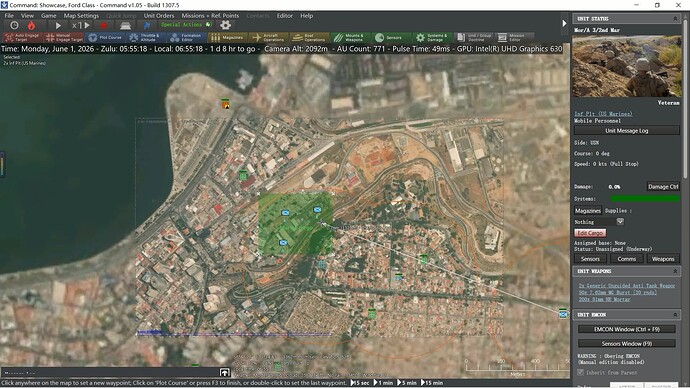Open Missions + Ref. Points menu
This screenshot has height=388, width=690.
pos(210,15)
